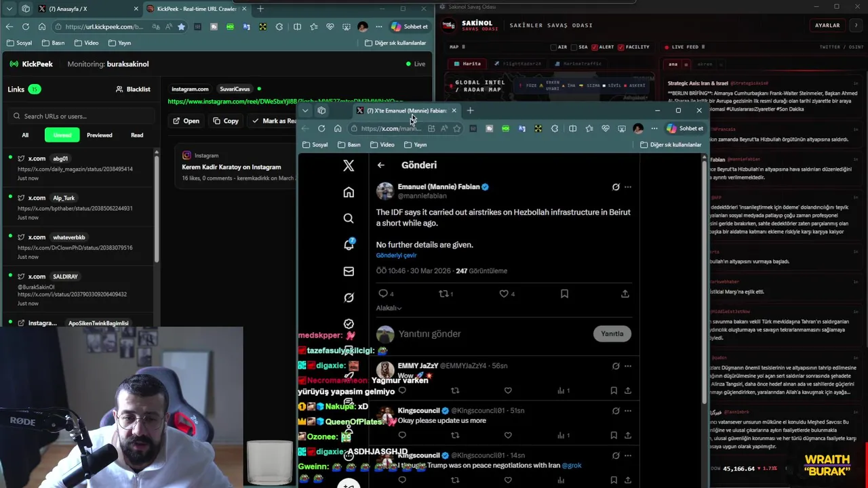
Task: Click the X logo in sidebar
Action: coord(349,165)
